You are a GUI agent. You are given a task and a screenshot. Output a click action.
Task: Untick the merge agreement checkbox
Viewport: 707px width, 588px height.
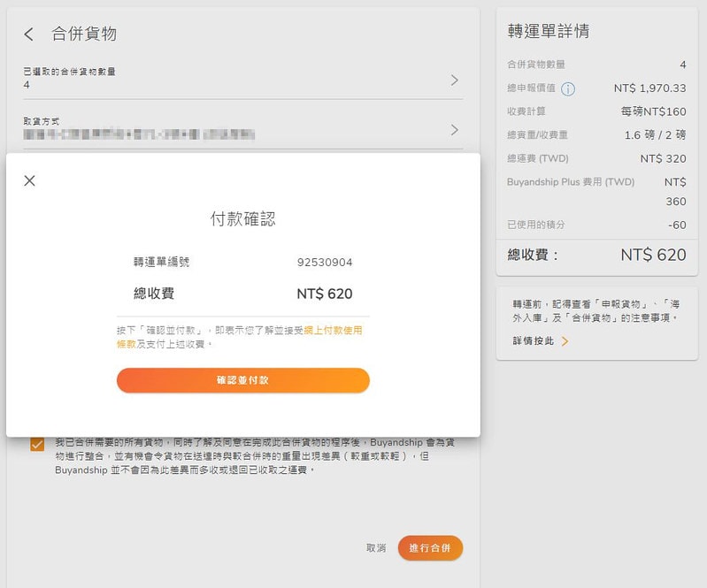[x=37, y=445]
